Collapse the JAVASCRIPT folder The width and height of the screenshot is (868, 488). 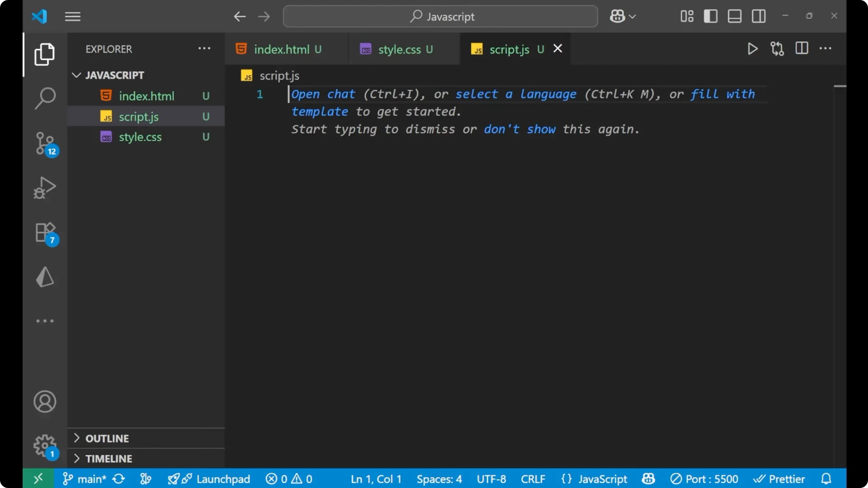[76, 75]
